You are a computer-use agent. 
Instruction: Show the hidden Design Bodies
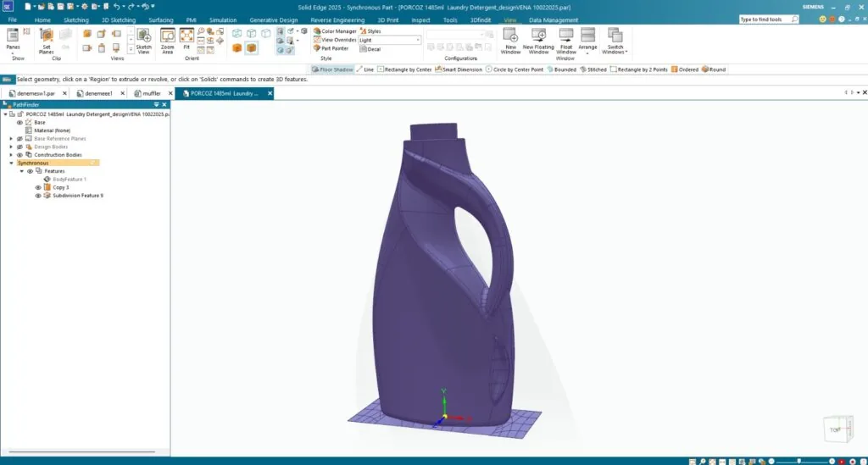pos(20,147)
